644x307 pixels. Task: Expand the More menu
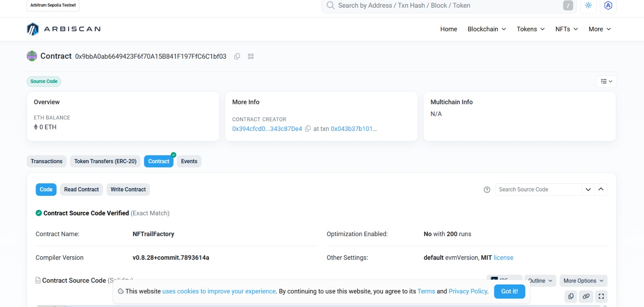pyautogui.click(x=600, y=29)
